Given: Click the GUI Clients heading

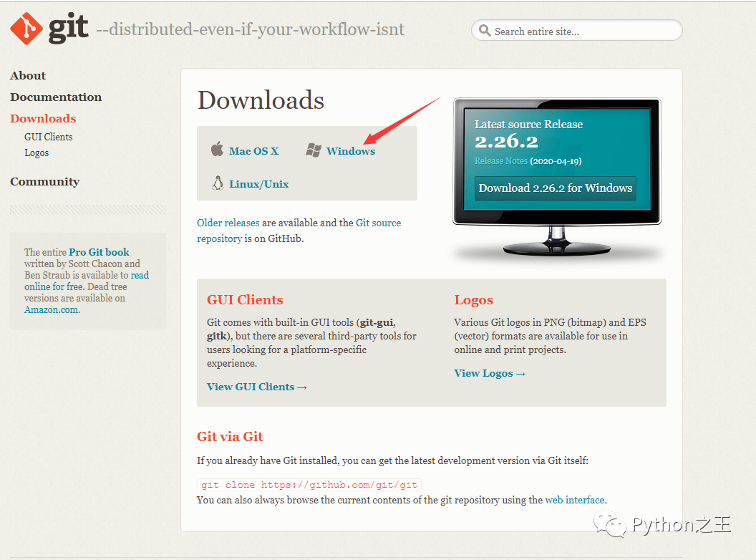Looking at the screenshot, I should click(245, 300).
